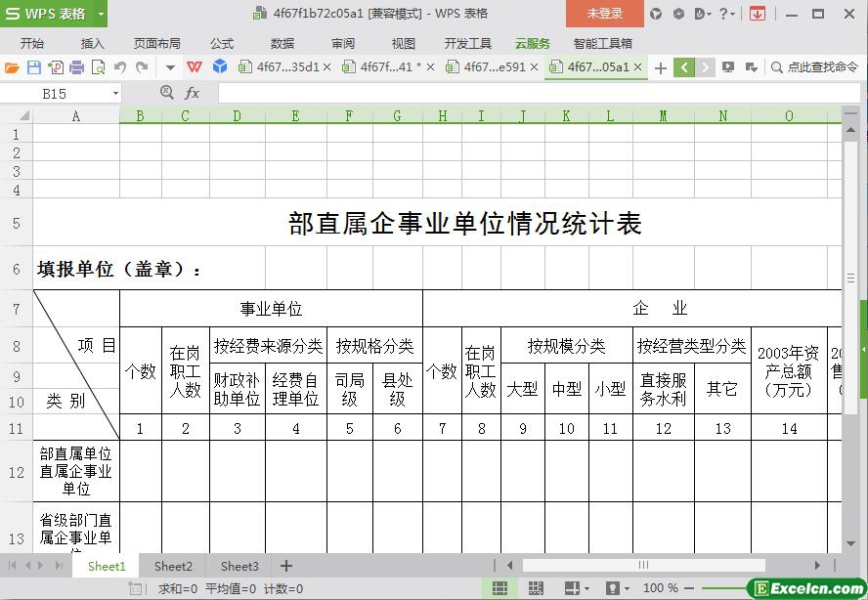Image resolution: width=868 pixels, height=600 pixels.
Task: Click the undo arrow icon
Action: [119, 67]
